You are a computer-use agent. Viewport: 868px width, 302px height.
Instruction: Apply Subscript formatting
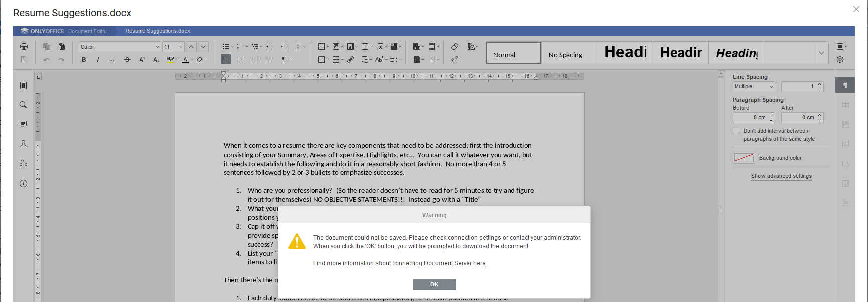[x=156, y=60]
